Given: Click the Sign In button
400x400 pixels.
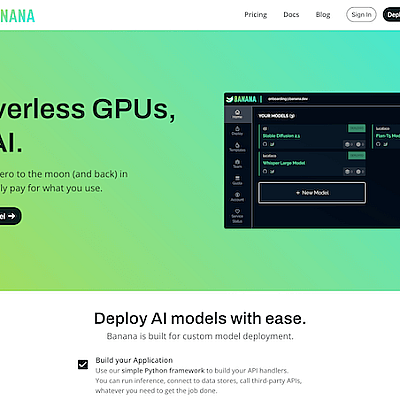Looking at the screenshot, I should pyautogui.click(x=361, y=15).
